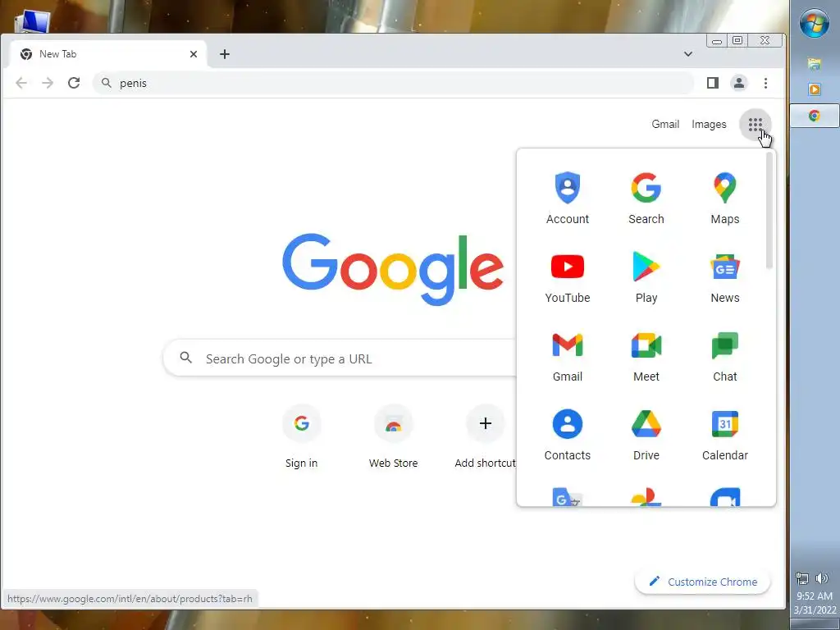Open the Sign in shortcut
Viewport: 840px width, 630px height.
point(302,436)
